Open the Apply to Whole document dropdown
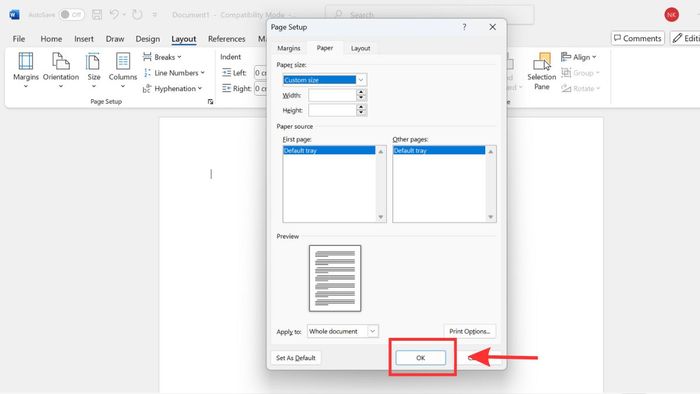Screen dimensions: 700x394 click(342, 331)
